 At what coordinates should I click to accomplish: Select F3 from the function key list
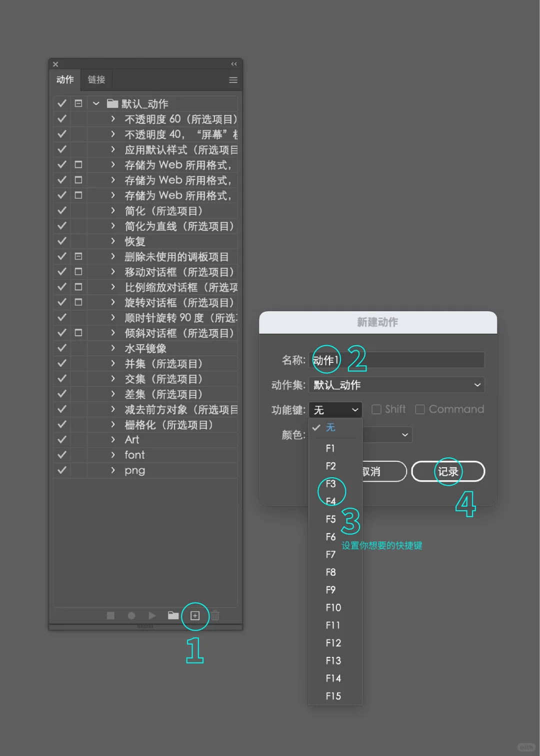coord(330,484)
